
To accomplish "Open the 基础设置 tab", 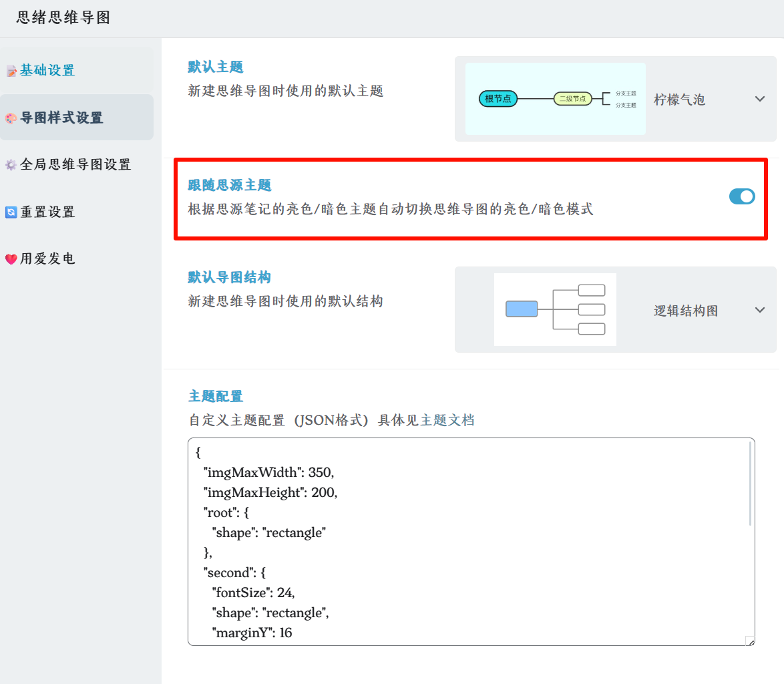I will [x=77, y=71].
